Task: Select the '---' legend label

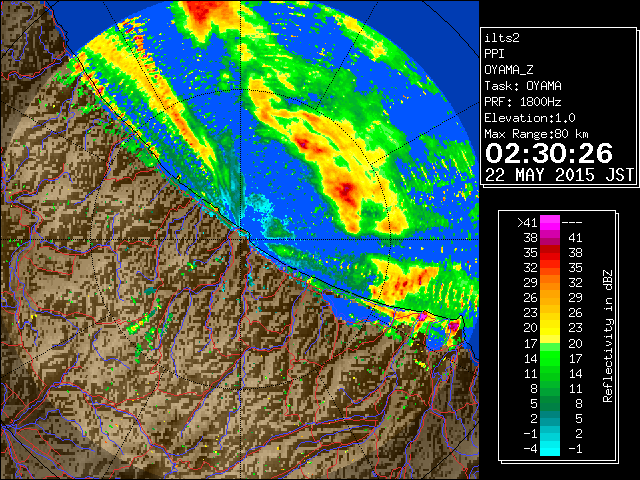Action: click(x=572, y=223)
